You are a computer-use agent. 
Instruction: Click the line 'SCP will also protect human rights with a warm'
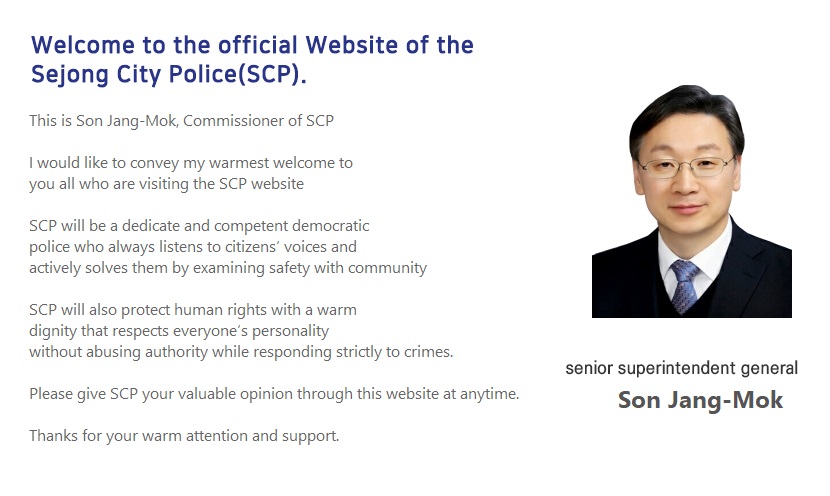(x=193, y=310)
